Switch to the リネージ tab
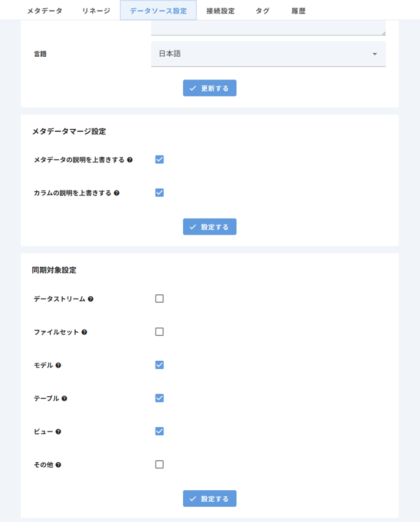 [96, 10]
